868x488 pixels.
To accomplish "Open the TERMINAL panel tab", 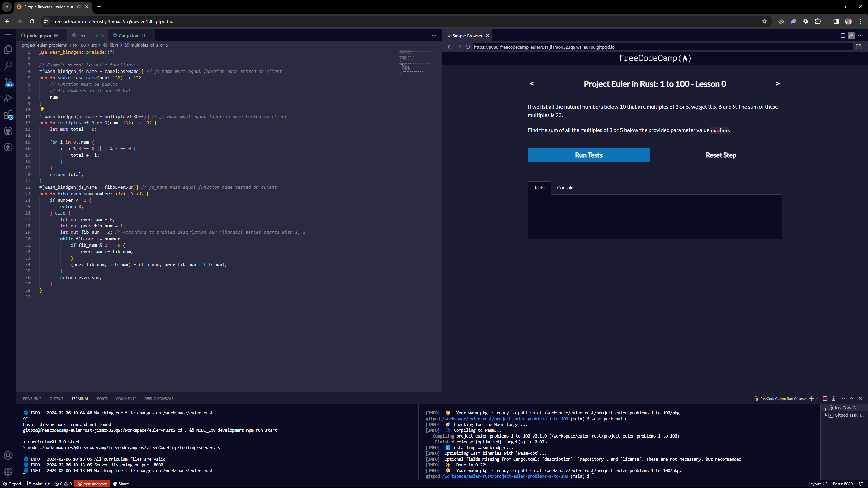I will tap(80, 398).
